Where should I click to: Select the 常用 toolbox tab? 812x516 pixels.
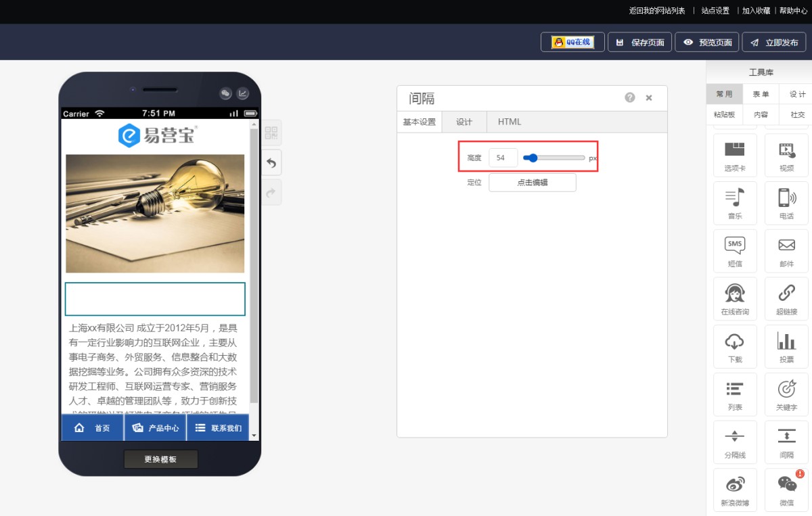(724, 94)
